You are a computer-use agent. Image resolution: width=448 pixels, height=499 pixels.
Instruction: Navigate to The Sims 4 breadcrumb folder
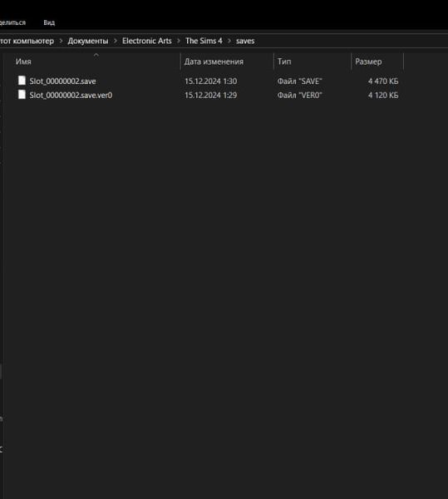coord(204,41)
